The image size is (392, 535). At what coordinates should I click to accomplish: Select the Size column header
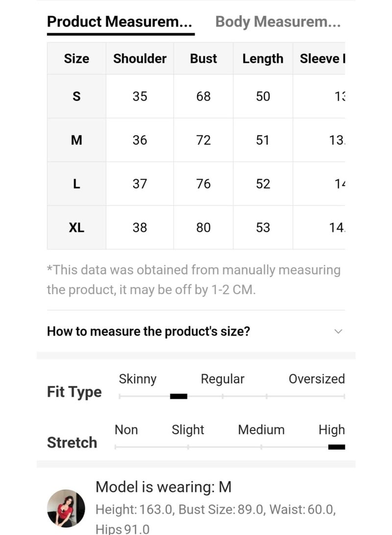point(76,59)
